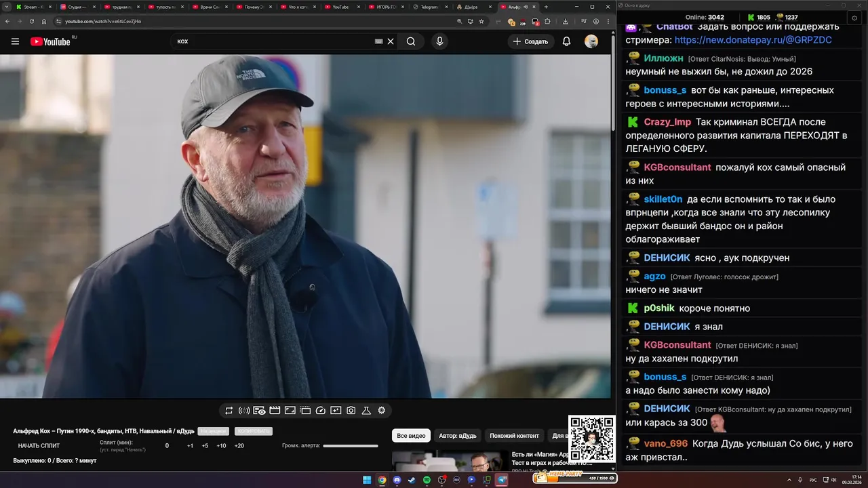Open the donatepay.ru link in chat
This screenshot has height=488, width=868.
pyautogui.click(x=753, y=40)
